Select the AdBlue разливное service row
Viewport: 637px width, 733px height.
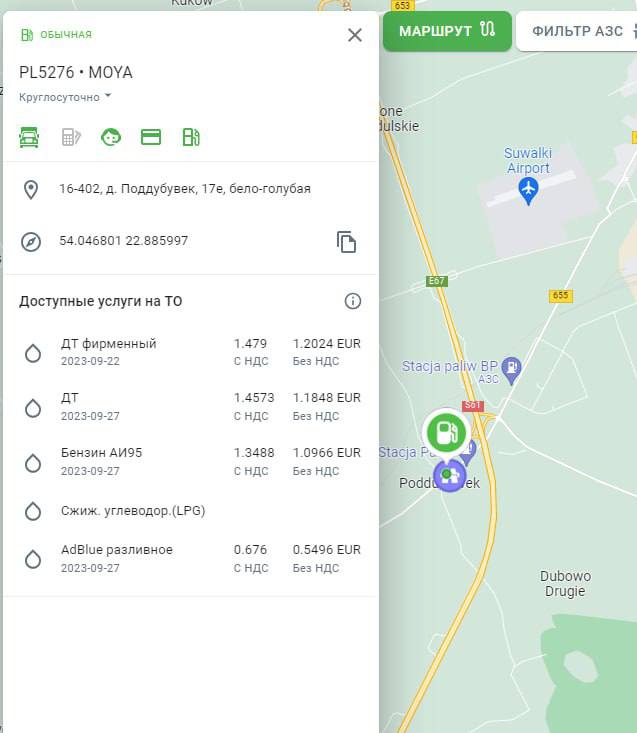click(190, 558)
